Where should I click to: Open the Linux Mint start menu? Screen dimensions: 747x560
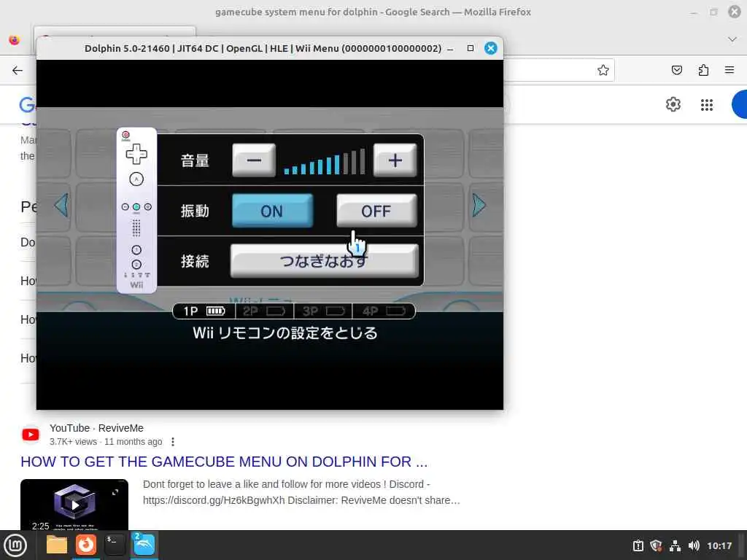click(15, 545)
